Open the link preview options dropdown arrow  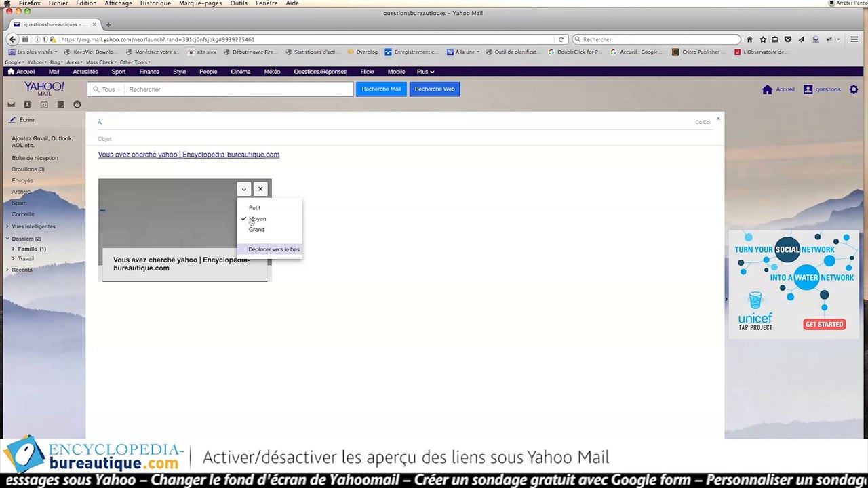pos(243,189)
